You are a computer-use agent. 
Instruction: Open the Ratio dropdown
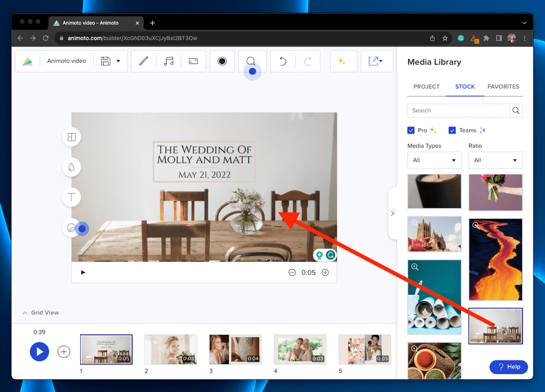[495, 160]
